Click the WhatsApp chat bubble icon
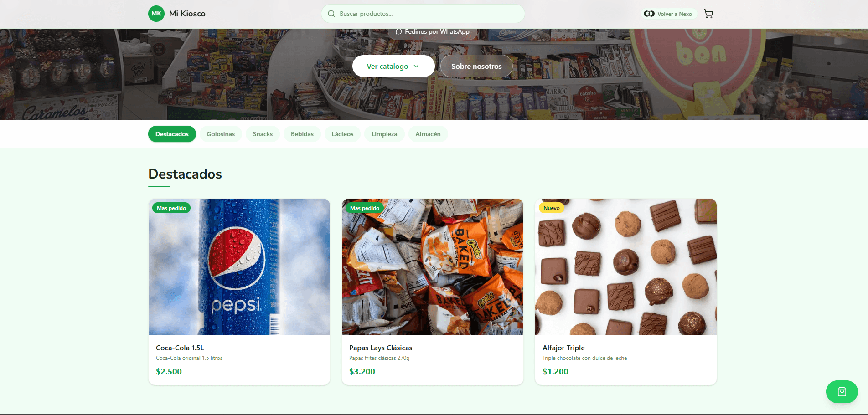 (398, 31)
